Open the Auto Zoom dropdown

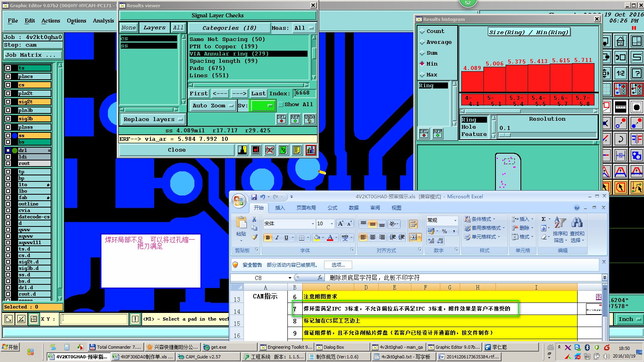pos(213,105)
